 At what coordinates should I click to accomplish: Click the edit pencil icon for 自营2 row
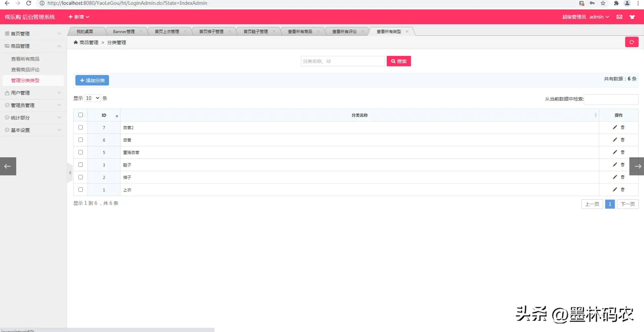tap(615, 127)
